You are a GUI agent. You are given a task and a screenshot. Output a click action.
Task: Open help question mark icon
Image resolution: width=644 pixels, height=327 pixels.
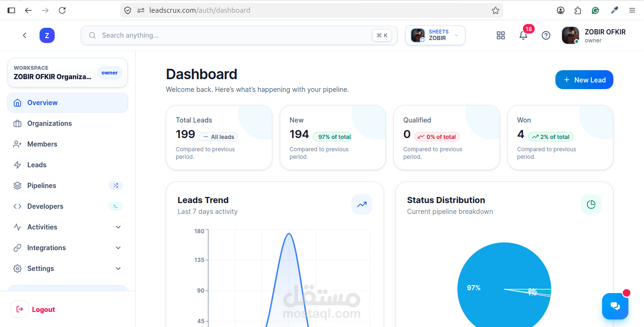(546, 35)
